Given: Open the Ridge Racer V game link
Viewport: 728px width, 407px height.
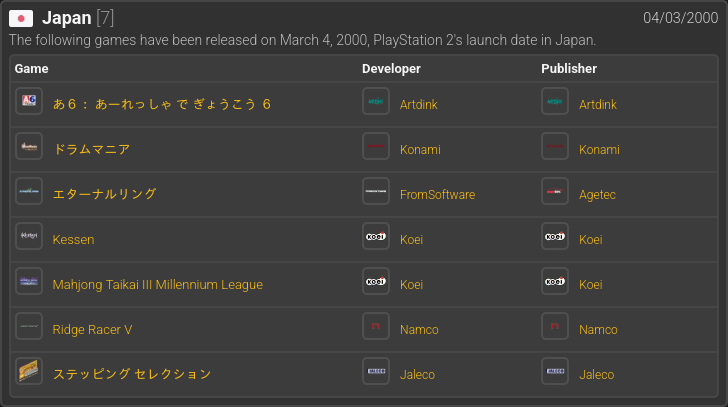Looking at the screenshot, I should 92,329.
